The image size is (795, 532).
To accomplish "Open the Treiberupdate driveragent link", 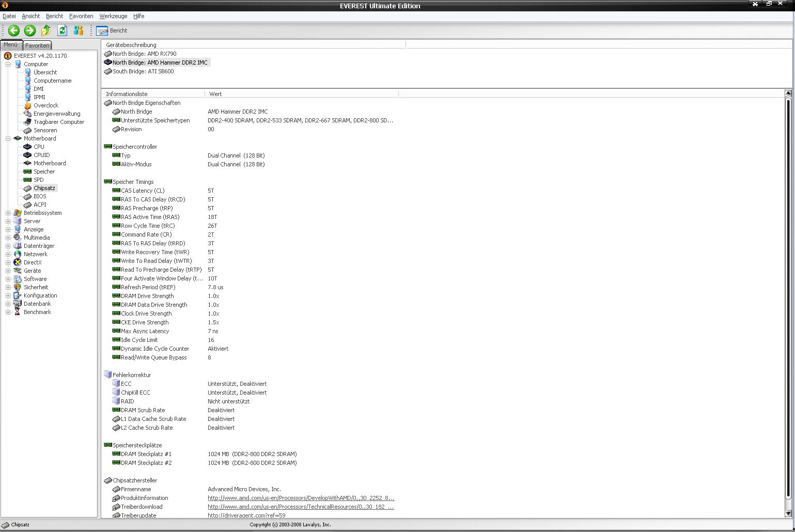I will 246,515.
